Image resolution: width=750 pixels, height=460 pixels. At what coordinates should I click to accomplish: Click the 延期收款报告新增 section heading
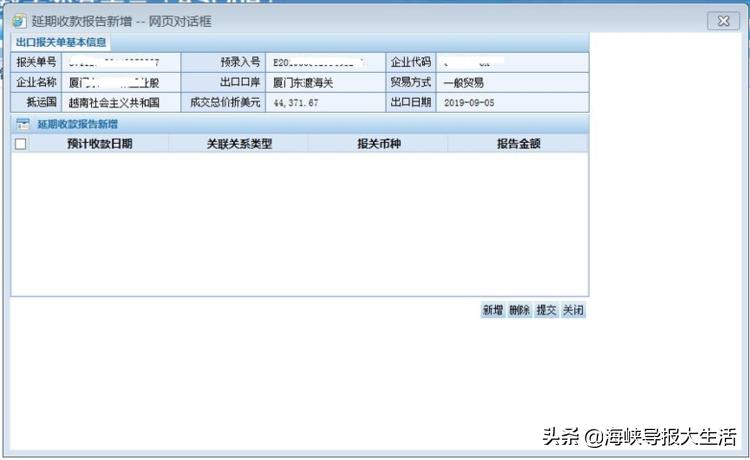77,124
